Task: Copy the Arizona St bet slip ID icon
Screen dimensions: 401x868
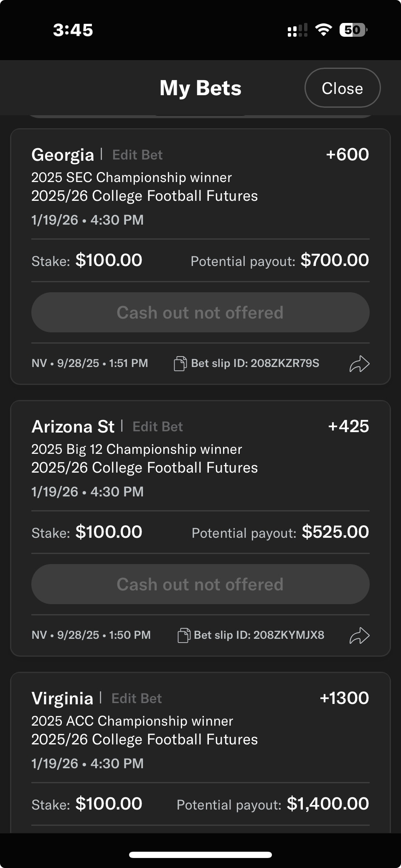Action: click(184, 635)
